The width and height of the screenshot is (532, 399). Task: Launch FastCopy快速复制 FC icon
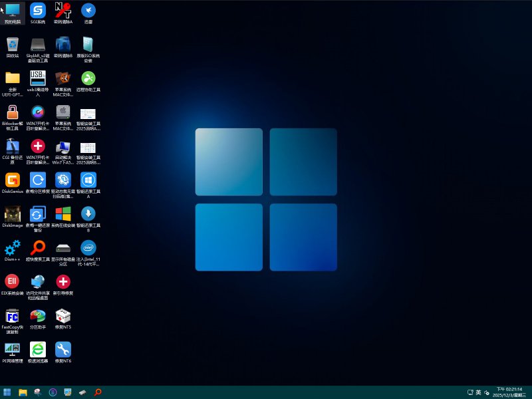13,321
